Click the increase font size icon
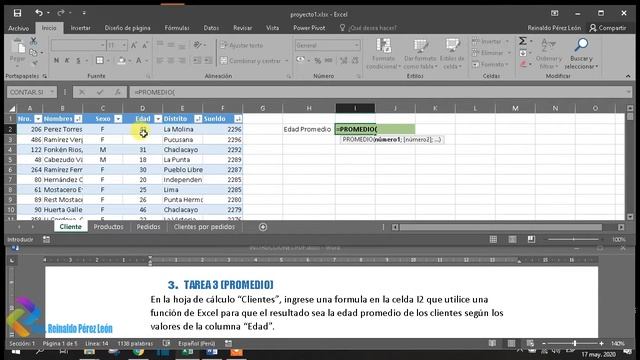 (x=134, y=45)
